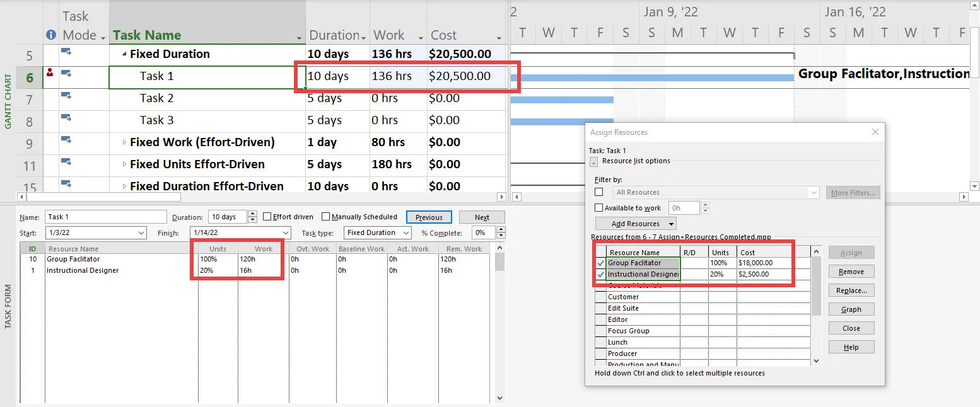Toggle the Effort driven checkbox
The width and height of the screenshot is (980, 407).
tap(267, 217)
